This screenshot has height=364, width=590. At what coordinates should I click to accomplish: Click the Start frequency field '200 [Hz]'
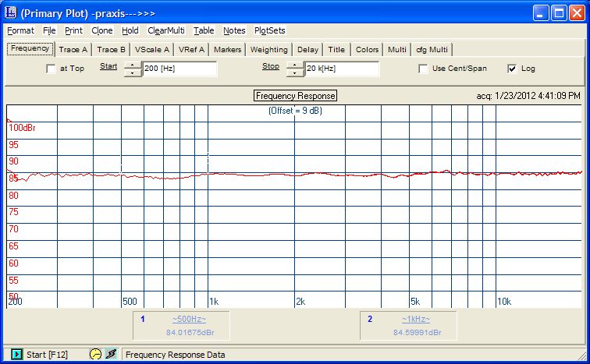(x=179, y=69)
